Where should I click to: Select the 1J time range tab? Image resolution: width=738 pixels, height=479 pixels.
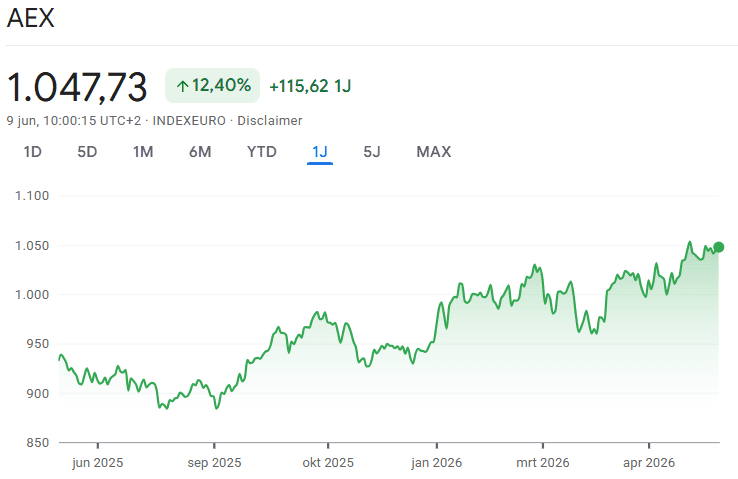pyautogui.click(x=320, y=152)
